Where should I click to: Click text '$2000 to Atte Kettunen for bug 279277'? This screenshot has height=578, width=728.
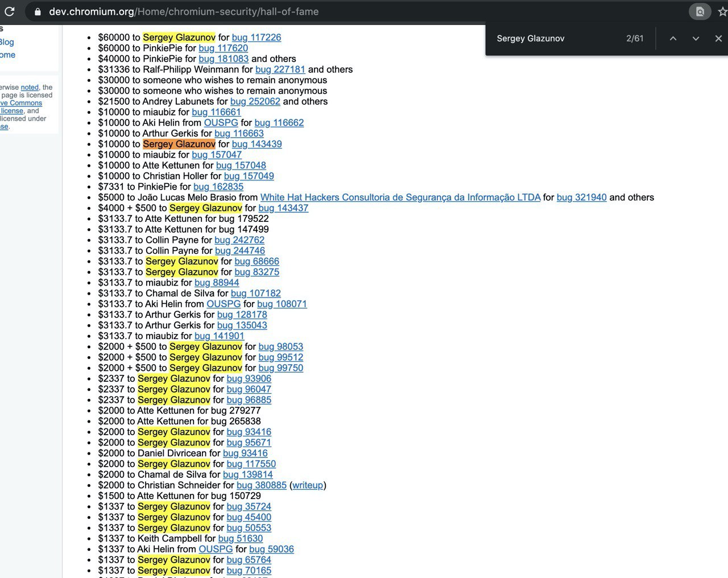click(x=180, y=411)
